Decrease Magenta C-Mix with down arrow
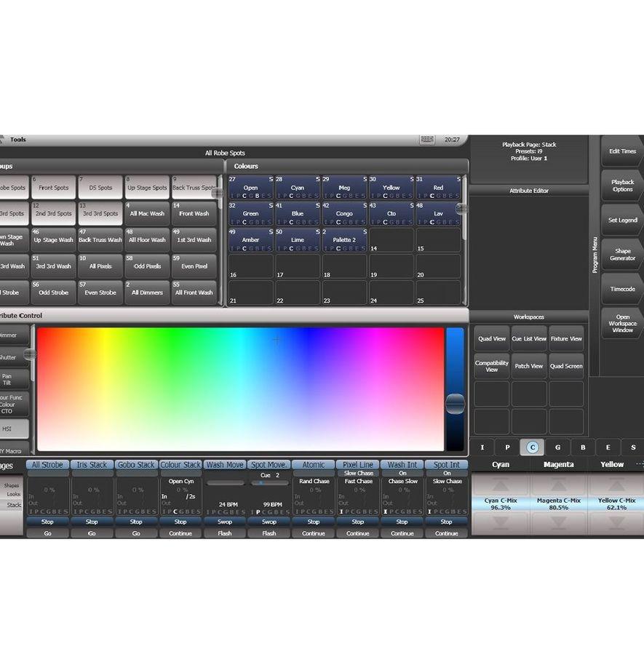Viewport: 644px width, 657px height. point(559,523)
